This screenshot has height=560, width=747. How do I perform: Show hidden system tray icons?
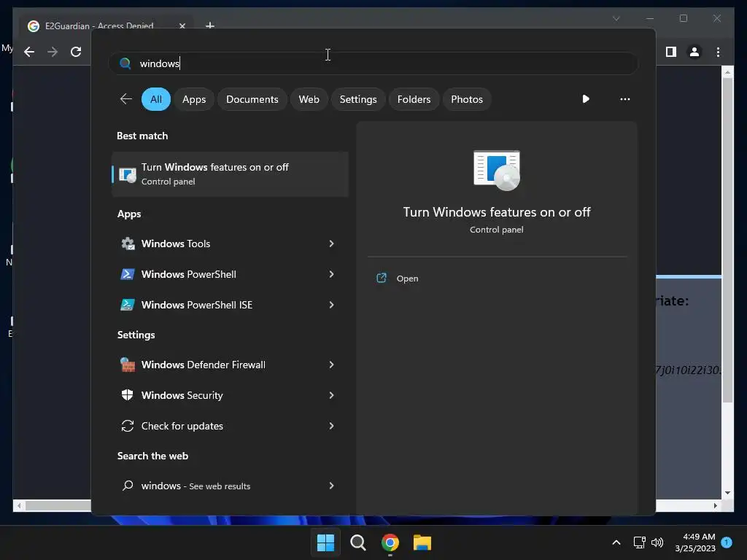click(616, 542)
